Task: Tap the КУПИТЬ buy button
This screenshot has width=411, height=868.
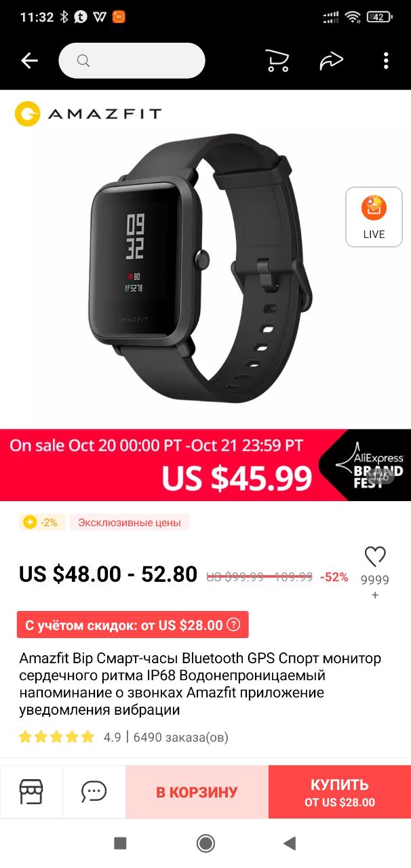Action: coord(340,792)
